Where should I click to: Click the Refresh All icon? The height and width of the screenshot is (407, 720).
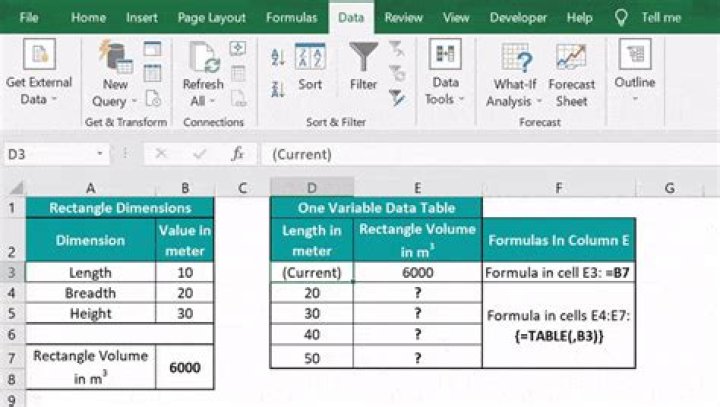(202, 60)
